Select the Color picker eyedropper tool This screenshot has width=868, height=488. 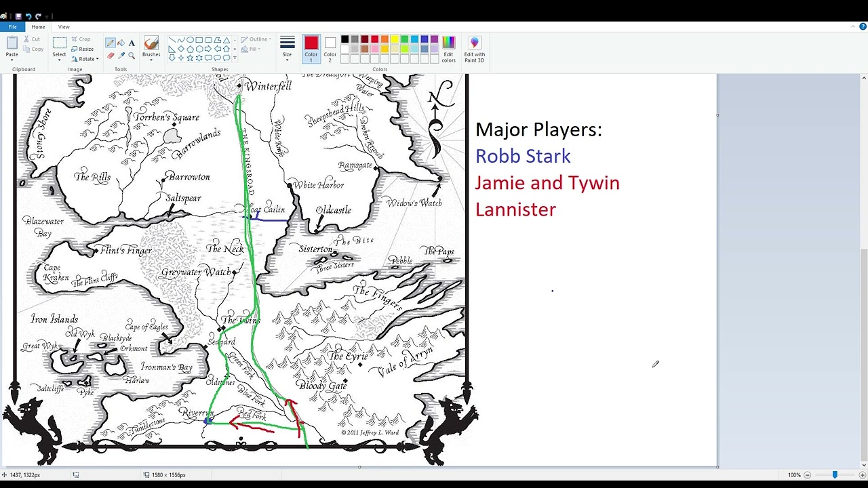tap(121, 56)
